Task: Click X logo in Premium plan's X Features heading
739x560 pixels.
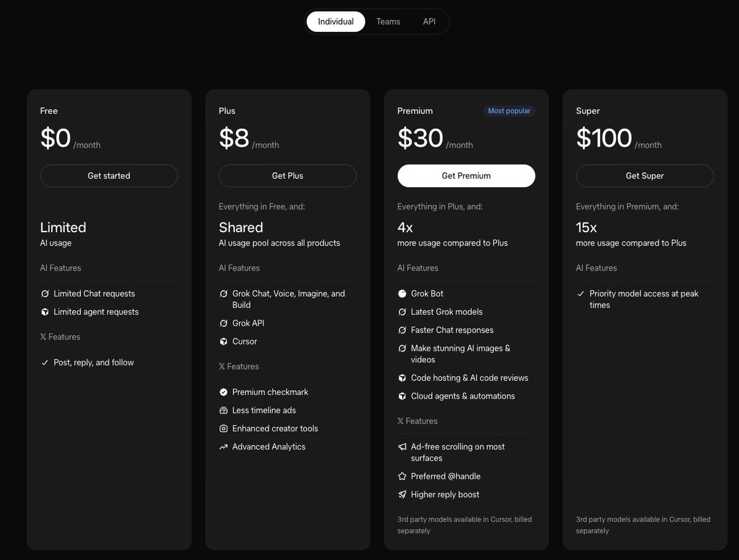Action: 400,421
